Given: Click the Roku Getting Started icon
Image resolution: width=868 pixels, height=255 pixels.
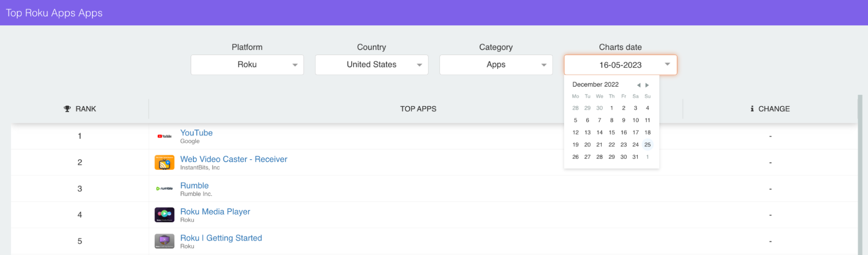Looking at the screenshot, I should [x=164, y=241].
